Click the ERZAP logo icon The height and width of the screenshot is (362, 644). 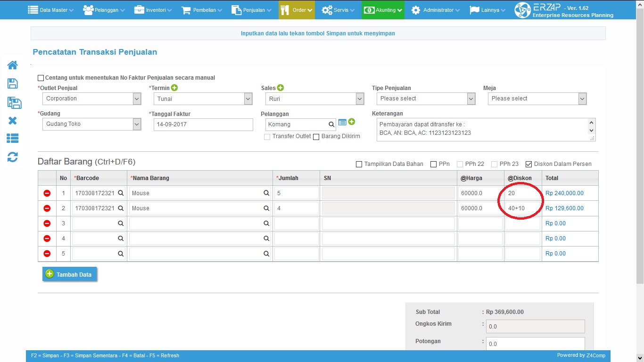pos(522,10)
